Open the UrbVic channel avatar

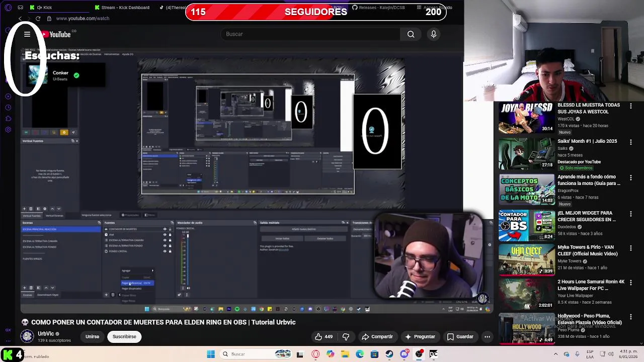click(x=27, y=336)
